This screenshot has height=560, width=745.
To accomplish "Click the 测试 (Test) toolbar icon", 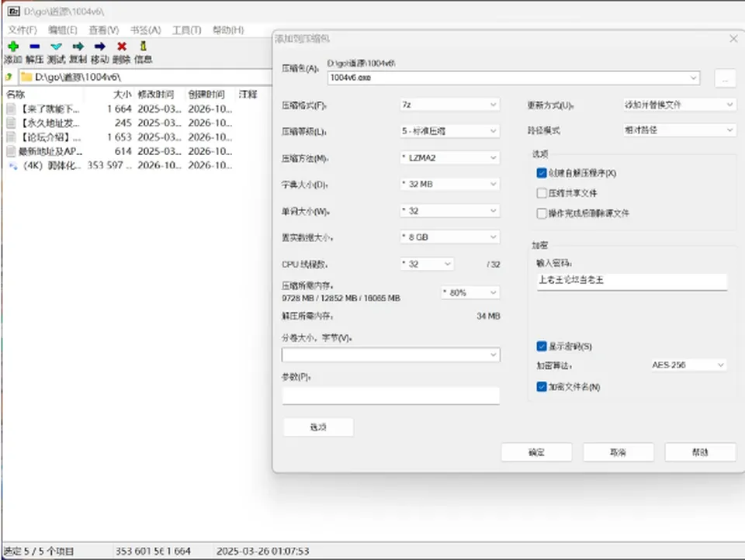I will 56,46.
